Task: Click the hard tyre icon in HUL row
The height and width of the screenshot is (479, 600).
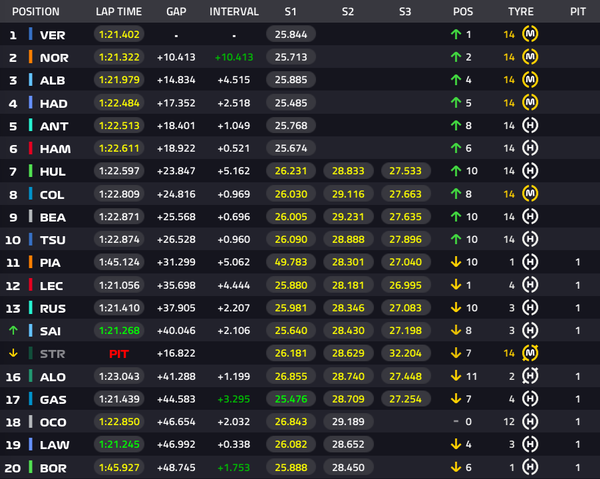Action: [530, 171]
